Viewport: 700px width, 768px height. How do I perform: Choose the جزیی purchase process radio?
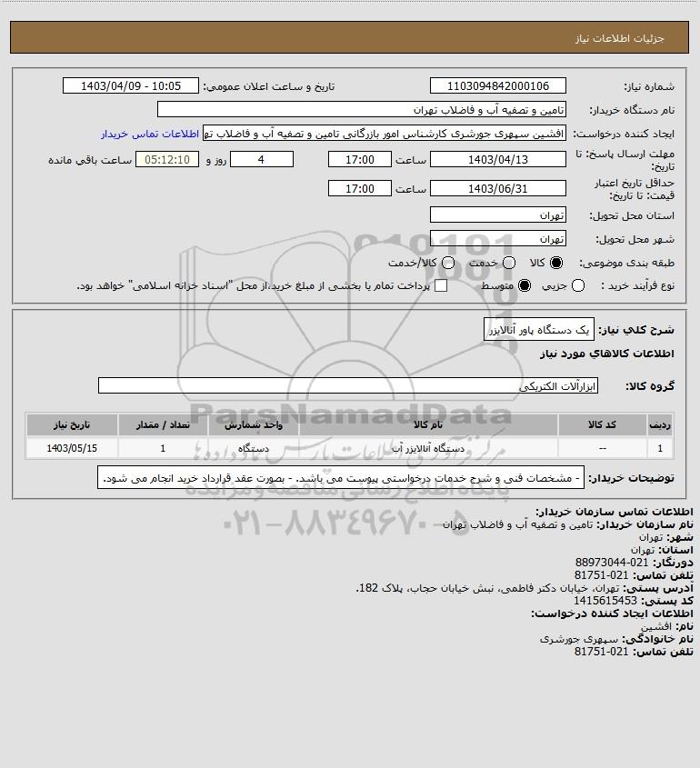tap(578, 285)
